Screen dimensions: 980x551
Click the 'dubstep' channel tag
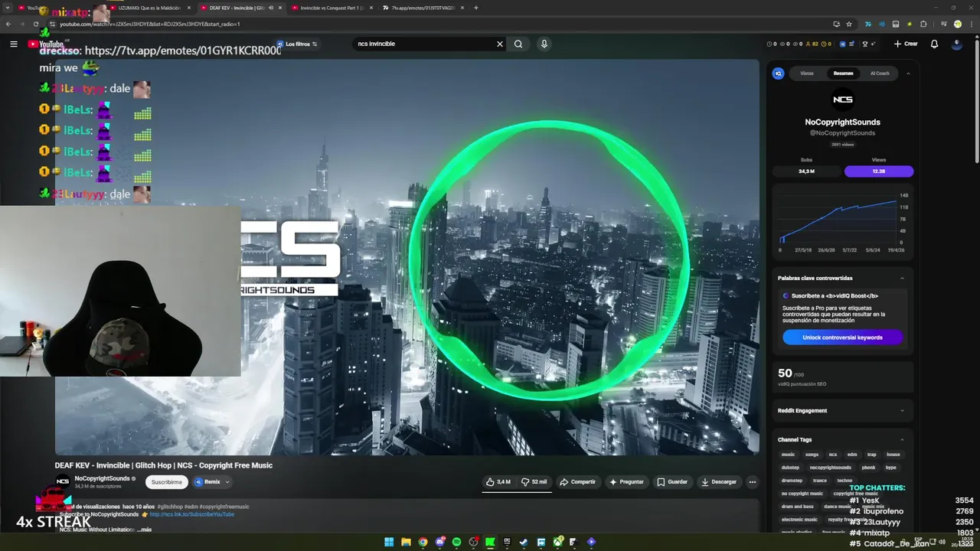click(x=790, y=468)
